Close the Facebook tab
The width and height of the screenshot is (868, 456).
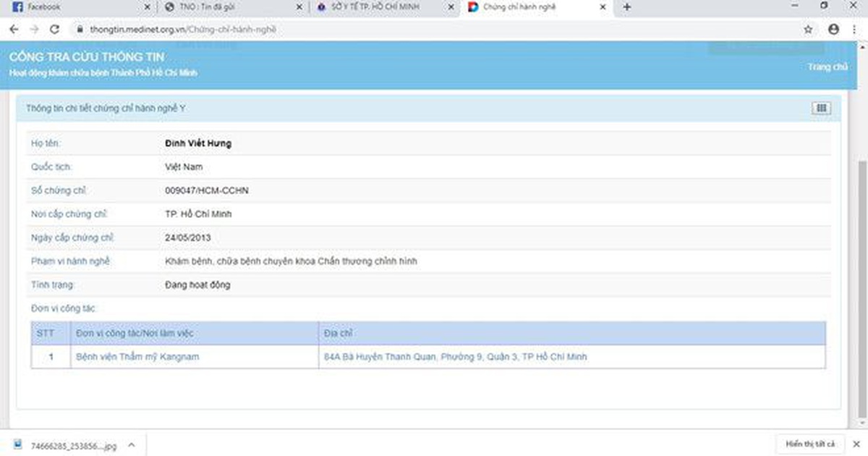pos(147,7)
